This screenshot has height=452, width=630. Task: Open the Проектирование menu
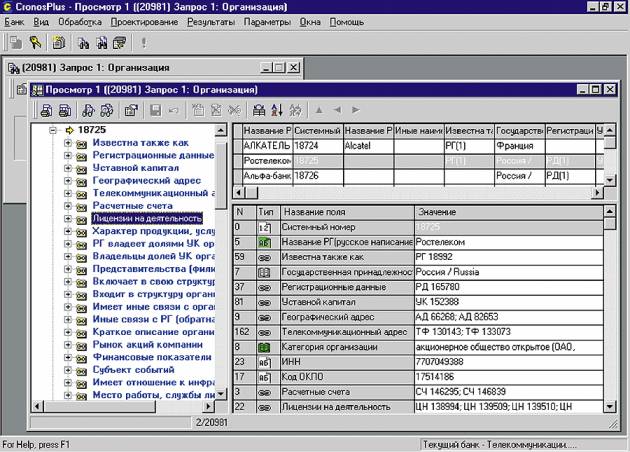145,22
